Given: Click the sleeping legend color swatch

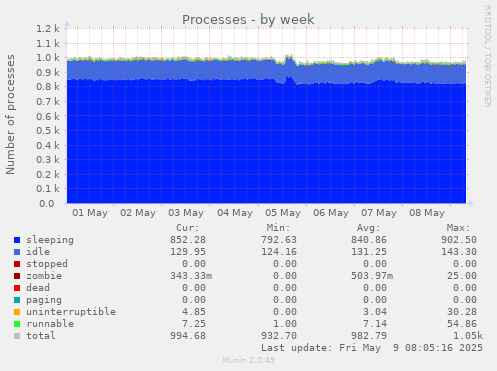Looking at the screenshot, I should [x=17, y=240].
